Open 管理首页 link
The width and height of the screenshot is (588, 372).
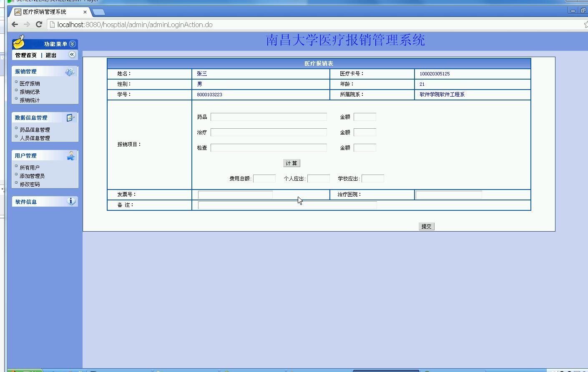[26, 55]
